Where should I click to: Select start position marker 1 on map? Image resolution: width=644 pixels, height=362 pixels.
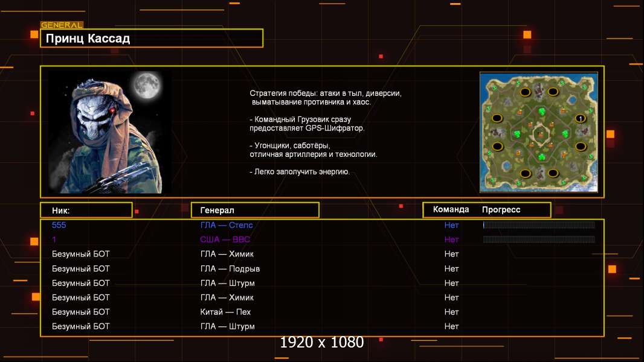[580, 119]
